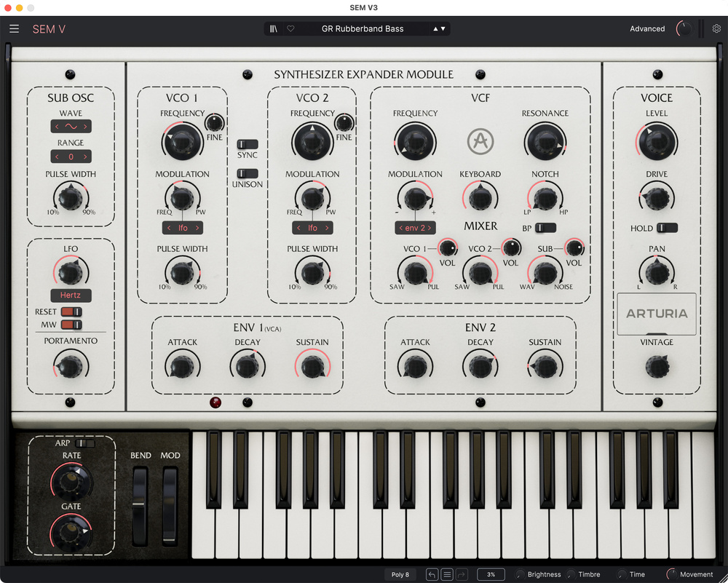Screen dimensions: 728x583
Task: Select next preset with down arrow
Action: 443,29
